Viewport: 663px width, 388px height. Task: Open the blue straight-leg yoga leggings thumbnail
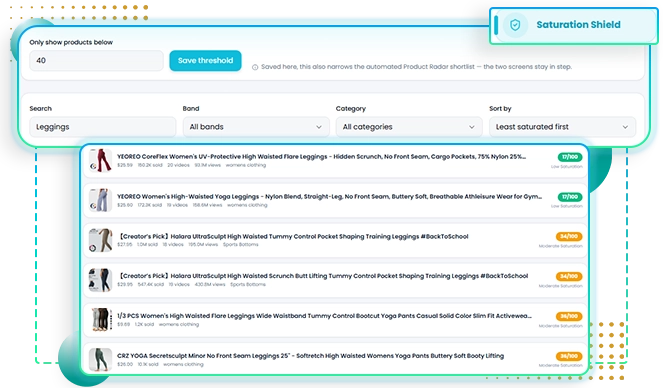[x=101, y=200]
